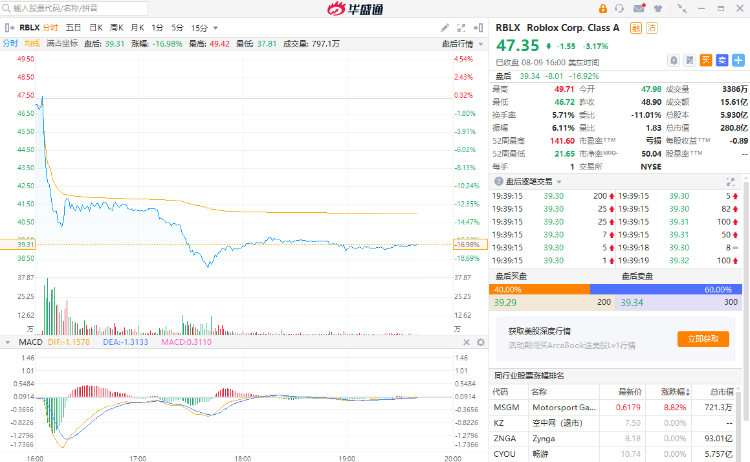
Task: Switch to the 日K daily chart tab
Action: pyautogui.click(x=96, y=28)
